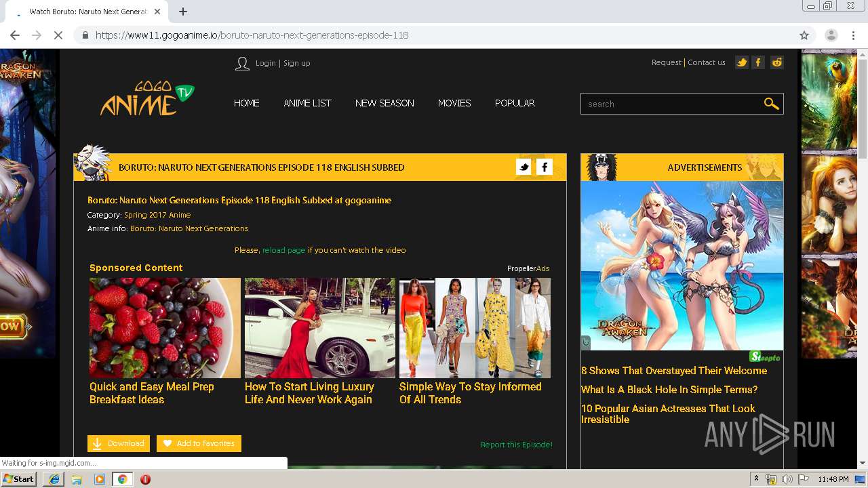Click the reload page link
The image size is (868, 488).
pyautogui.click(x=283, y=250)
